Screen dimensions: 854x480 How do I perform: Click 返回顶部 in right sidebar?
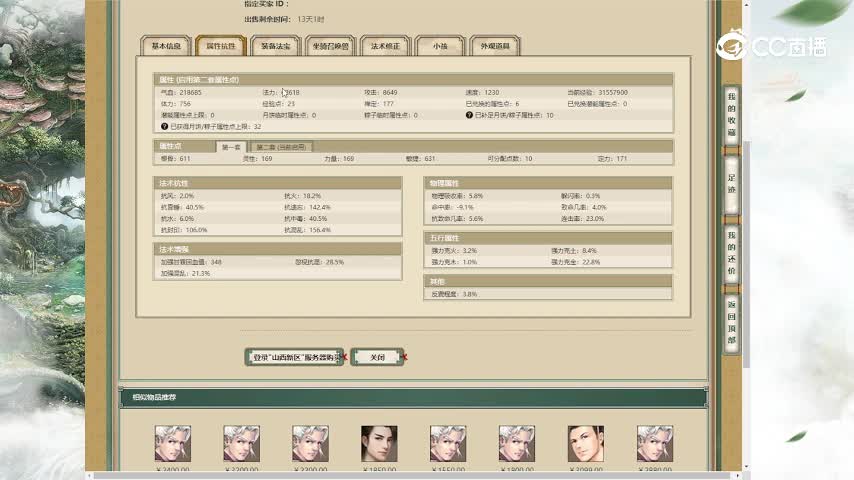point(731,322)
